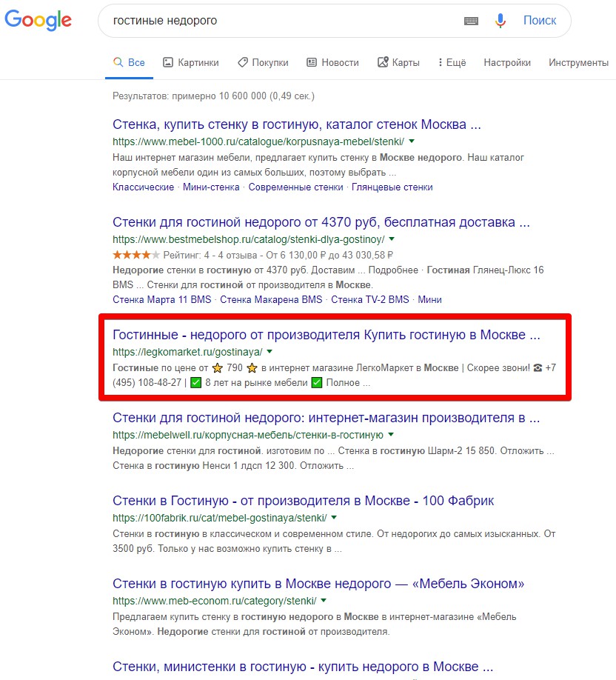The width and height of the screenshot is (616, 680).
Task: Switch to the Покупки tab
Action: pyautogui.click(x=263, y=62)
